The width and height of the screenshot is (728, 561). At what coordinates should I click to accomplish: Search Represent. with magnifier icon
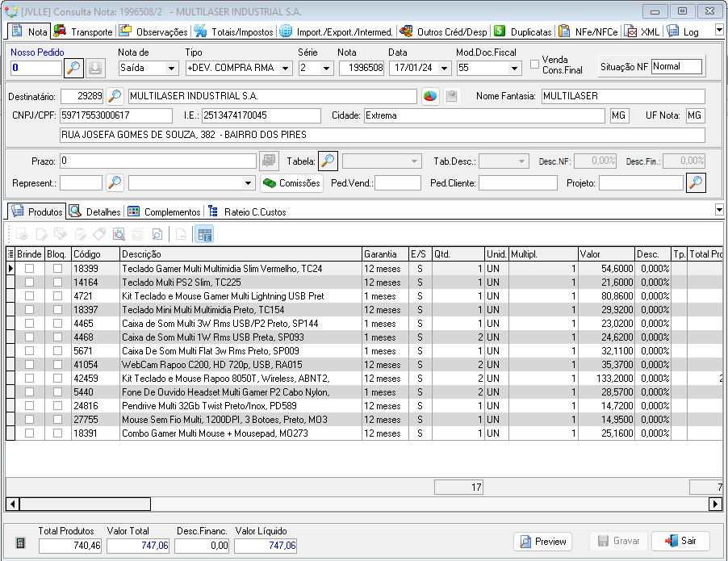(x=115, y=182)
